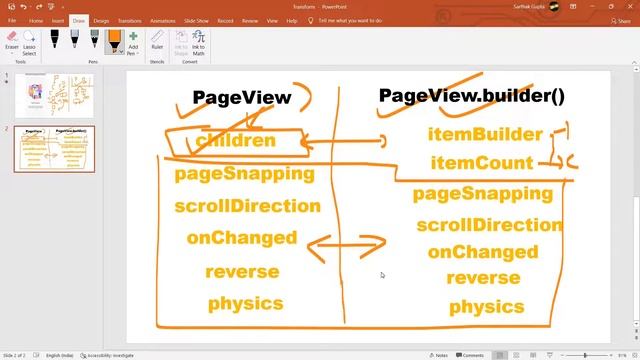Switch to Reading View
The height and width of the screenshot is (360, 640).
(x=533, y=356)
